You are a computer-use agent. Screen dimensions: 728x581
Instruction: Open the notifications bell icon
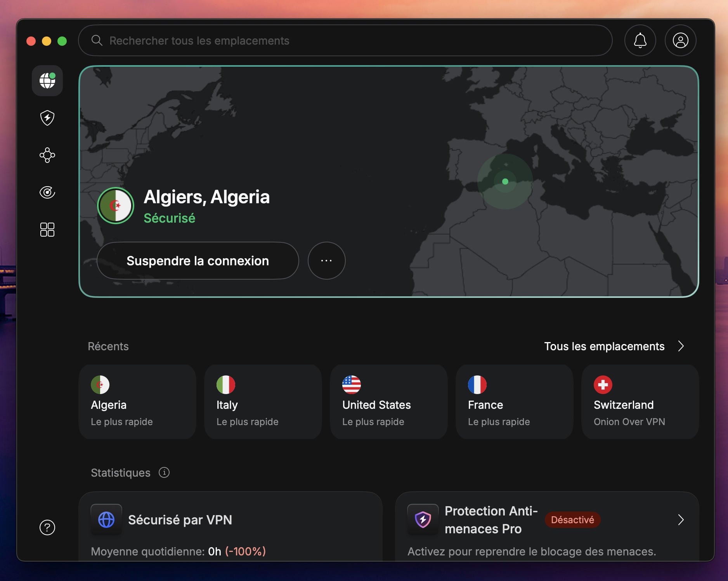coord(640,40)
